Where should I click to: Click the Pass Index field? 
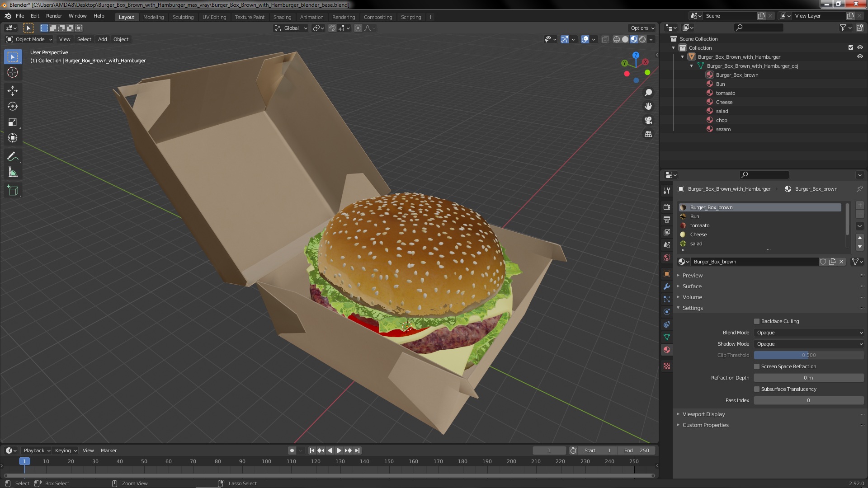[x=809, y=400]
